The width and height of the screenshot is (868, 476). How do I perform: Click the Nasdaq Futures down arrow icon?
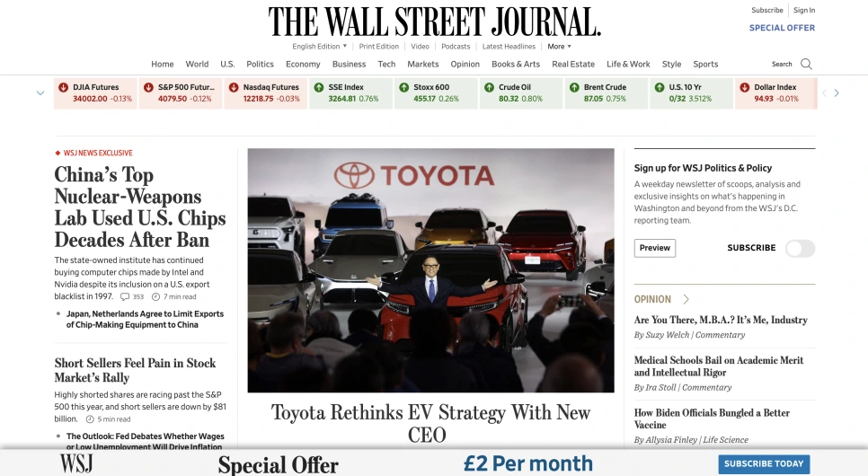234,87
